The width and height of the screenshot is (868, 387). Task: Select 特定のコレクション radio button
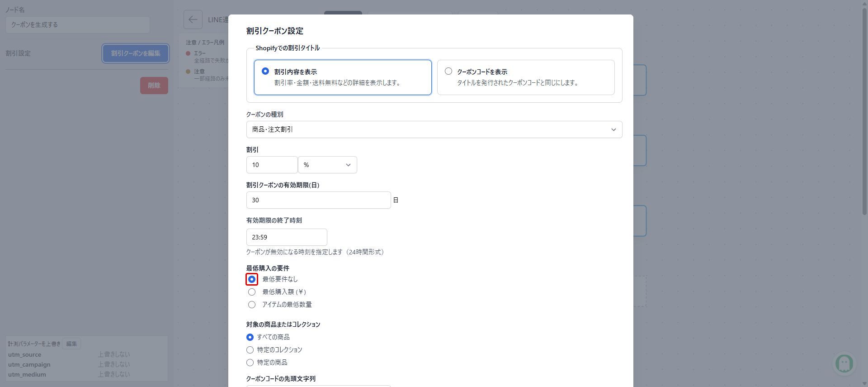(250, 350)
